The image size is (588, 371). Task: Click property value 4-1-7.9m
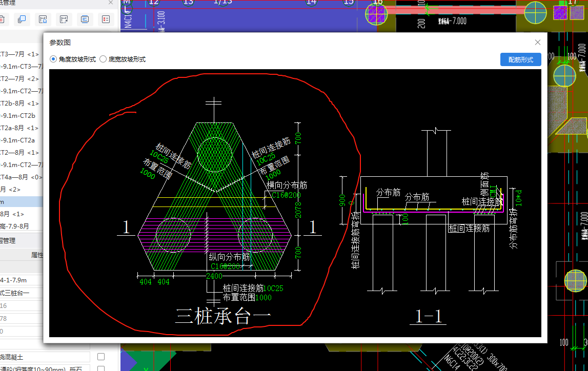pos(22,280)
